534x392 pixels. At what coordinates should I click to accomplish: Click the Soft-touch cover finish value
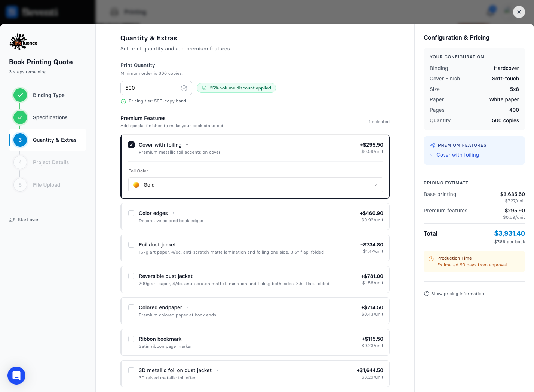click(506, 79)
